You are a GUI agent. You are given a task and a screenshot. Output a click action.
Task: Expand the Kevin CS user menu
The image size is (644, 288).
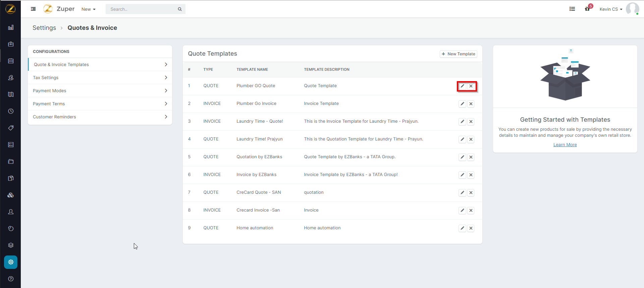[610, 9]
